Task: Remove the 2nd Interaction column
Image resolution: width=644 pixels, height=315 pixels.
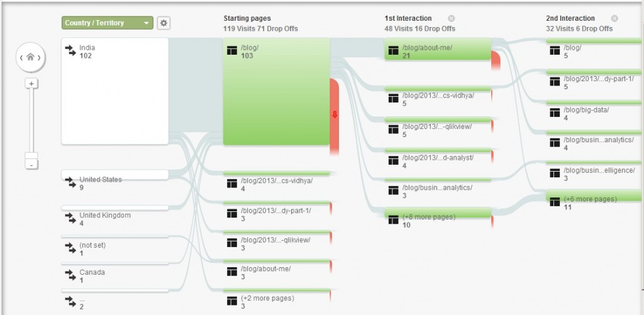Action: 614,19
